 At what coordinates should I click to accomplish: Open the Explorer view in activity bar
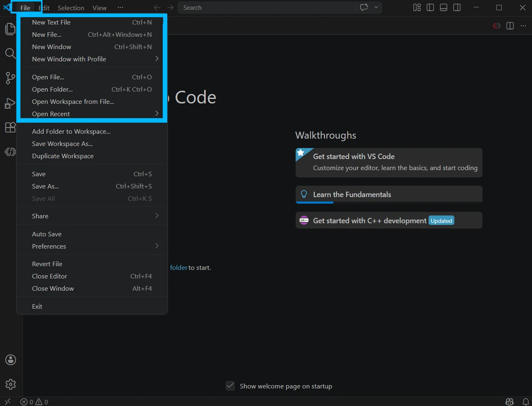[11, 29]
